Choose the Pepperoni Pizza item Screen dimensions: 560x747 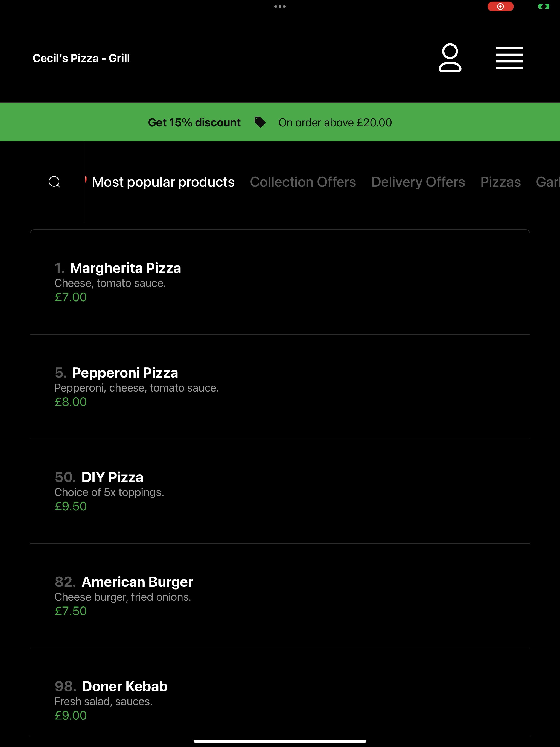tap(280, 387)
